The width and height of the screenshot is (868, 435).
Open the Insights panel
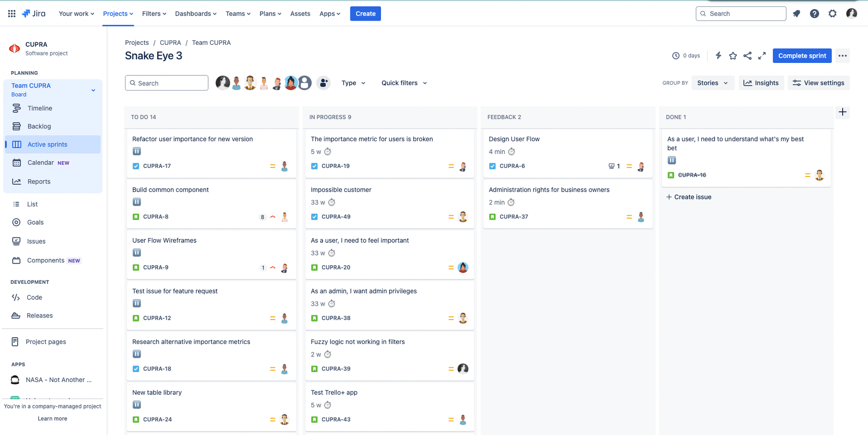tap(761, 83)
